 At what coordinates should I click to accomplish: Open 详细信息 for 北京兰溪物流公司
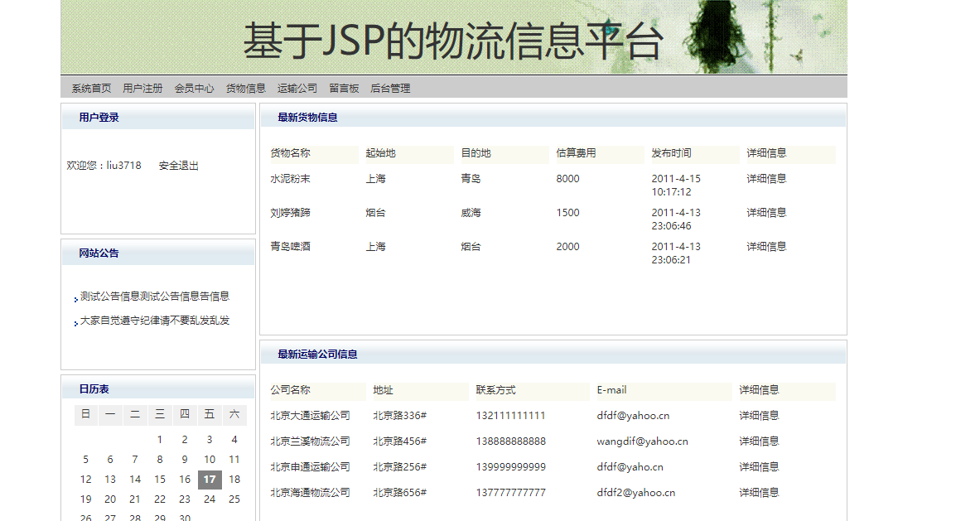(x=758, y=441)
